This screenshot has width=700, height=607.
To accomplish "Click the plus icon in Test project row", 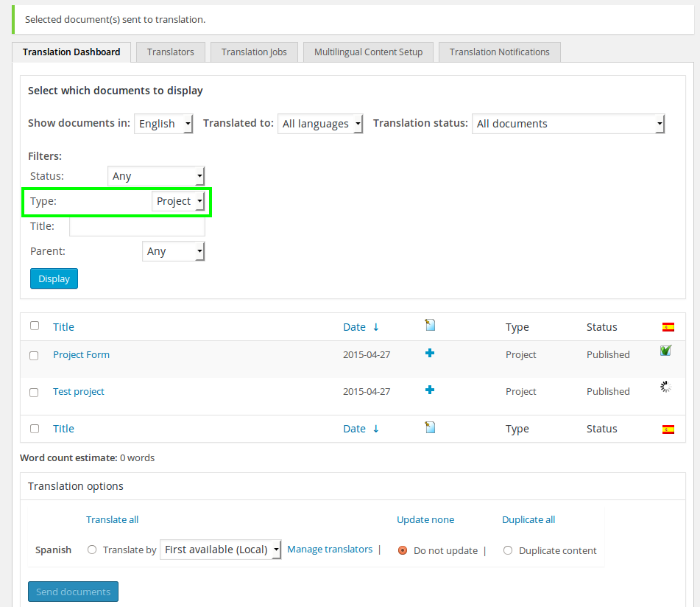I will point(430,390).
